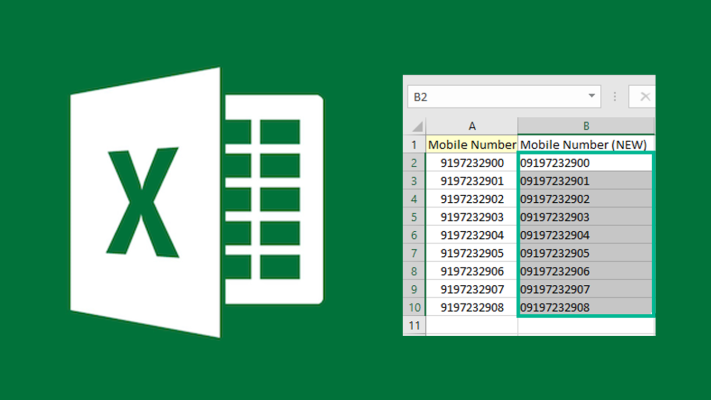Select row 11 header

click(414, 326)
